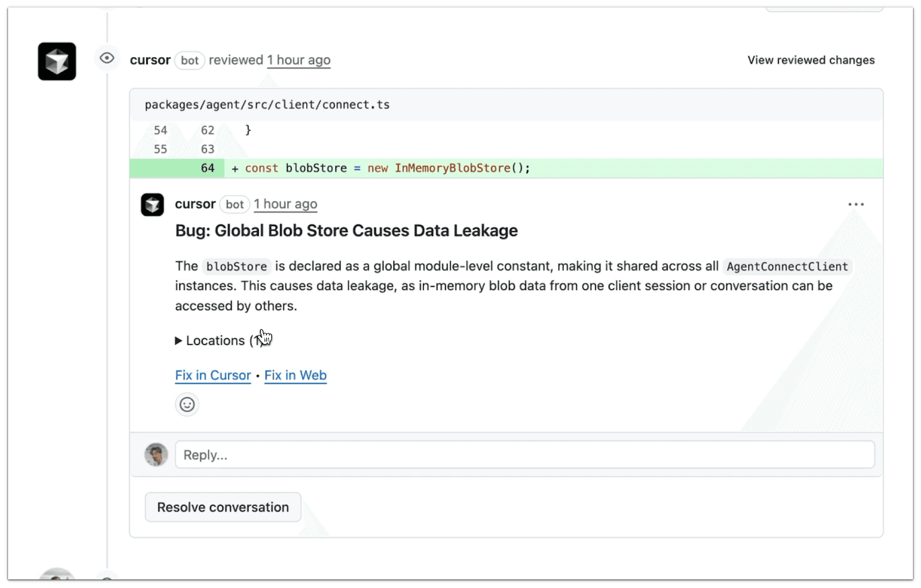
Task: Click the cursor bot avatar on the review comment
Action: pyautogui.click(x=152, y=205)
